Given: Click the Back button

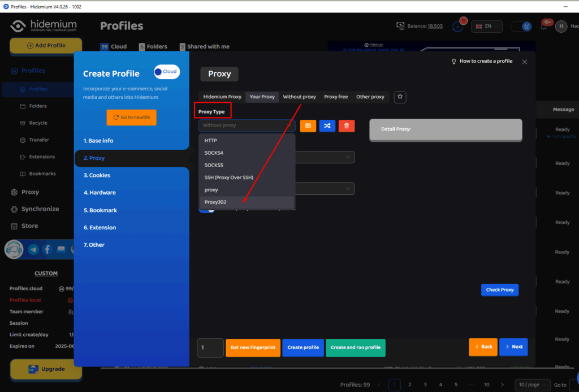Looking at the screenshot, I should click(483, 347).
